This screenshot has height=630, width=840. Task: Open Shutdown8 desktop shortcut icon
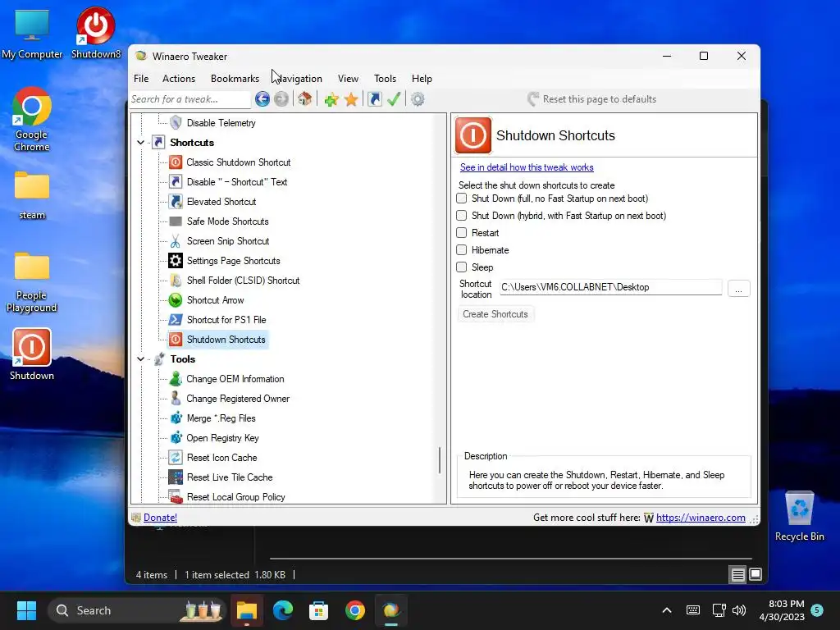point(96,32)
